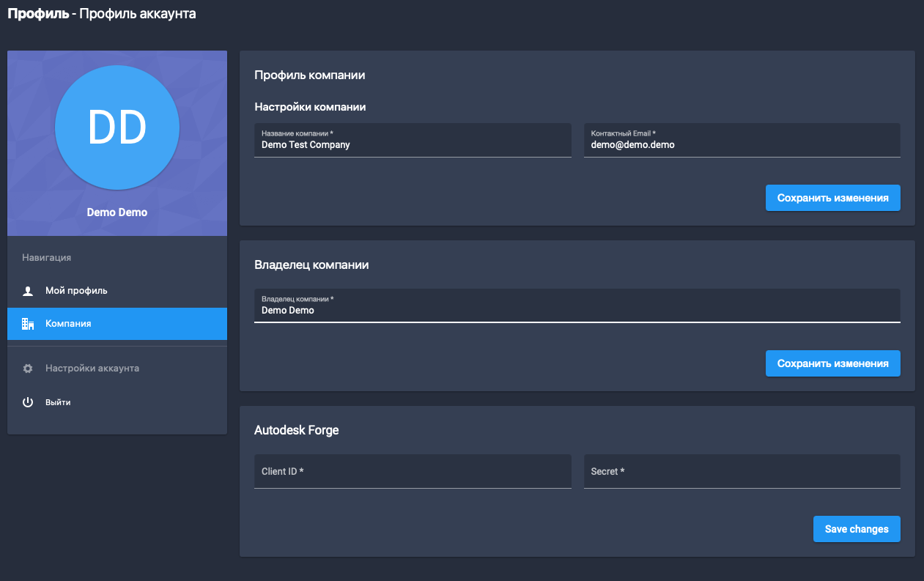Click into the Контактный Email field

click(742, 145)
